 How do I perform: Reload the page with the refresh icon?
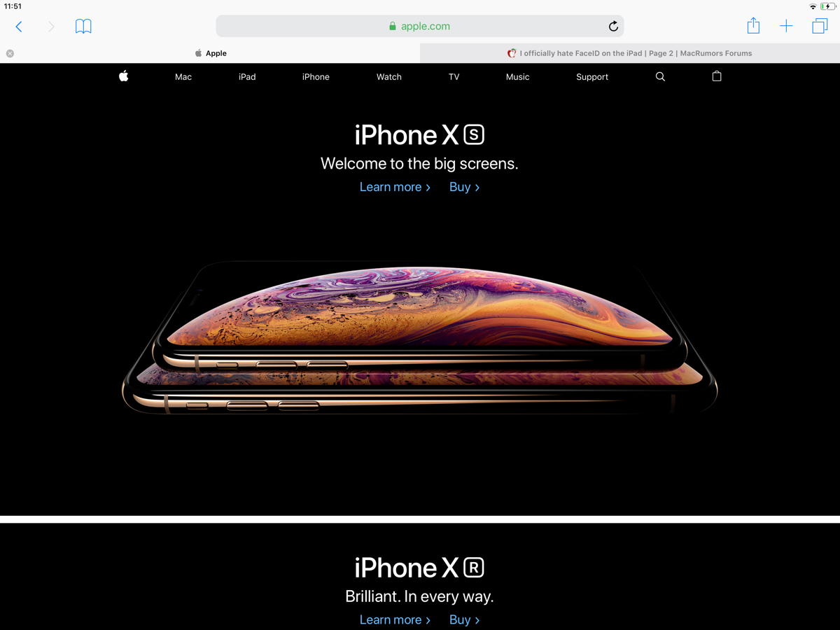[x=613, y=27]
